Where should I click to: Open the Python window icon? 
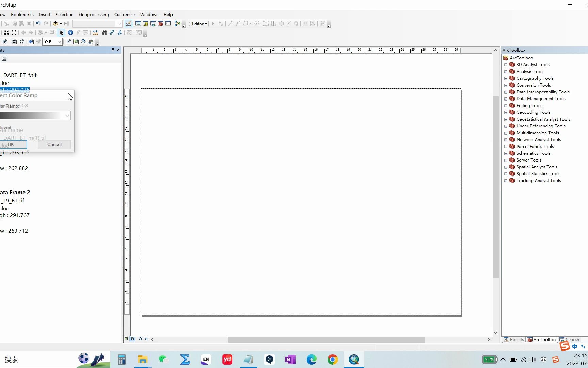click(x=168, y=24)
